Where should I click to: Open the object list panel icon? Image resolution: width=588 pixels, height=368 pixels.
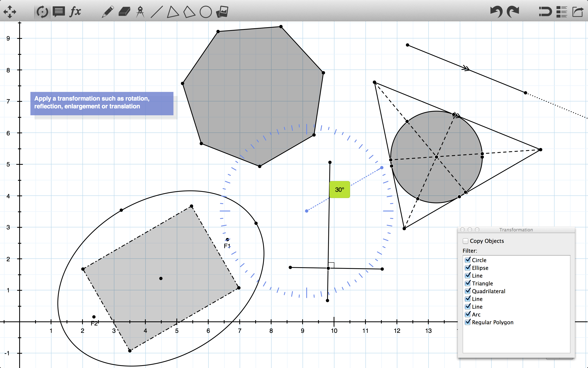pos(561,12)
